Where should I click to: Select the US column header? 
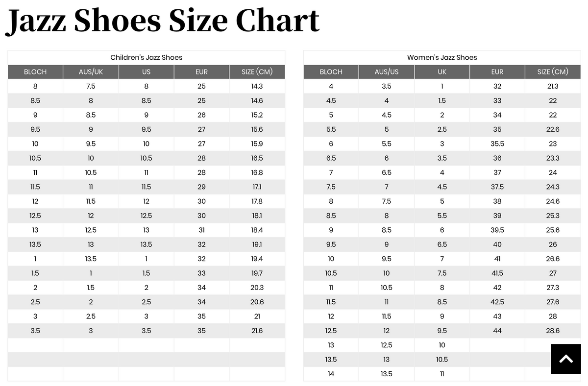(x=146, y=72)
